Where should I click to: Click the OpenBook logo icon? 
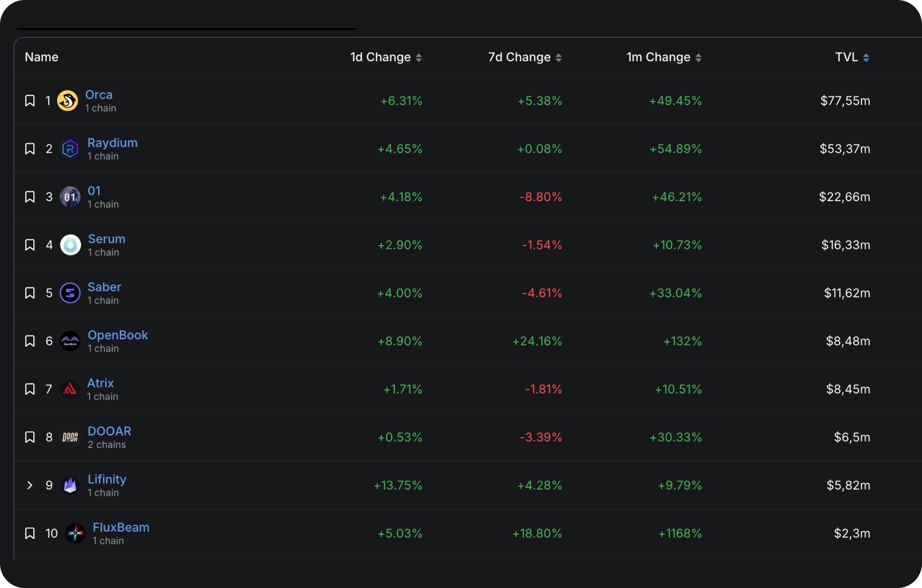pyautogui.click(x=70, y=341)
